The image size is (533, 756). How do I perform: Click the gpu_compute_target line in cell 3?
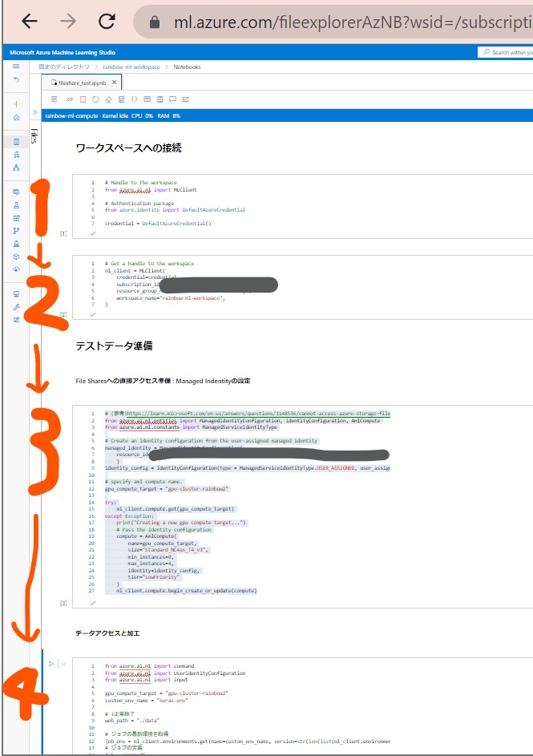coord(168,489)
